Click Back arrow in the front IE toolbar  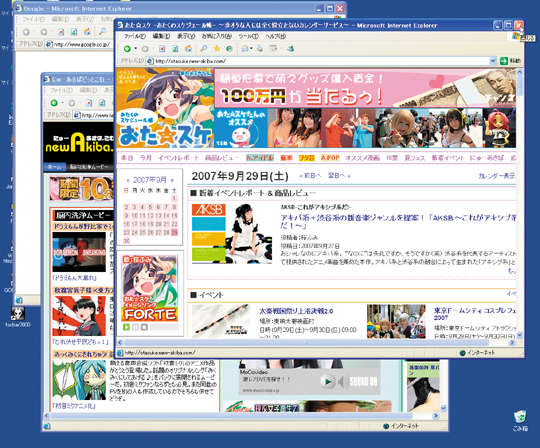click(127, 49)
